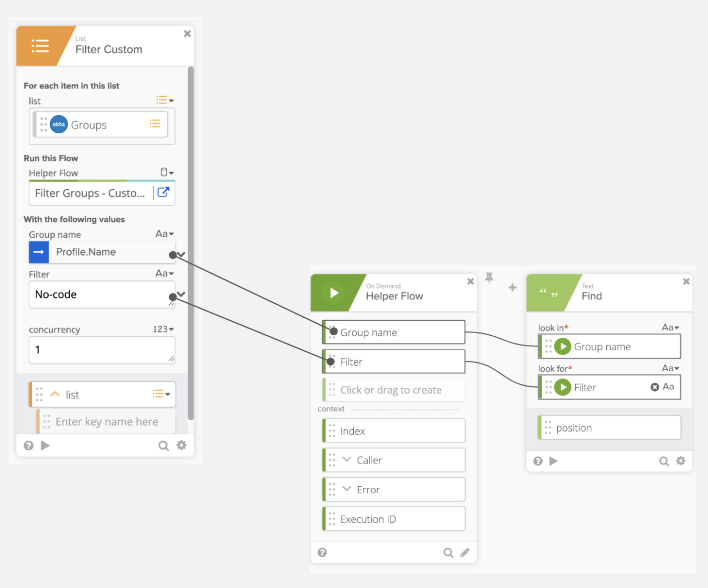Screen dimensions: 708x588
Task: Select the Execution ID context field
Action: tap(394, 519)
